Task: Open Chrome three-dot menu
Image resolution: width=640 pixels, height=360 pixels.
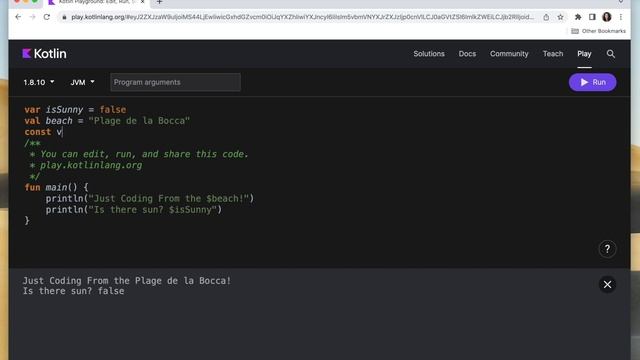Action: [x=621, y=17]
